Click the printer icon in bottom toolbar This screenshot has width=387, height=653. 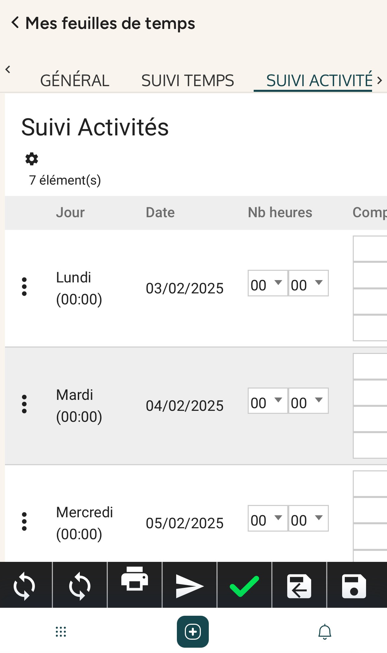tap(135, 579)
